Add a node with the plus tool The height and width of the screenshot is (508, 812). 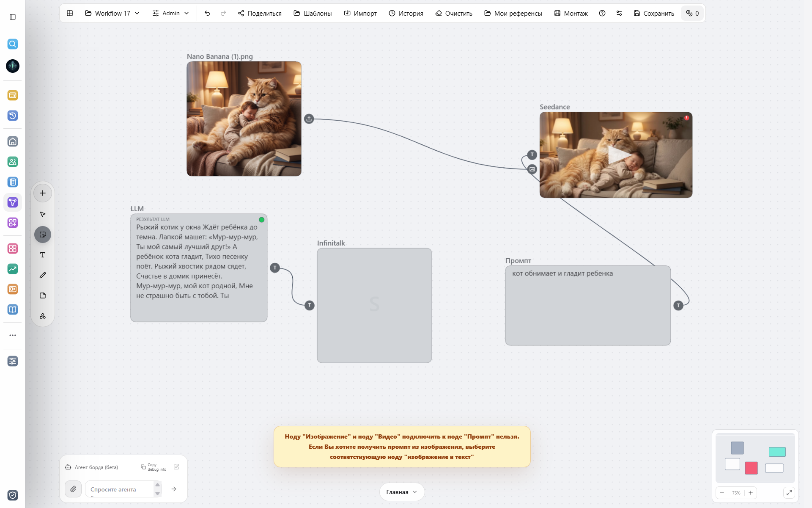pyautogui.click(x=43, y=193)
